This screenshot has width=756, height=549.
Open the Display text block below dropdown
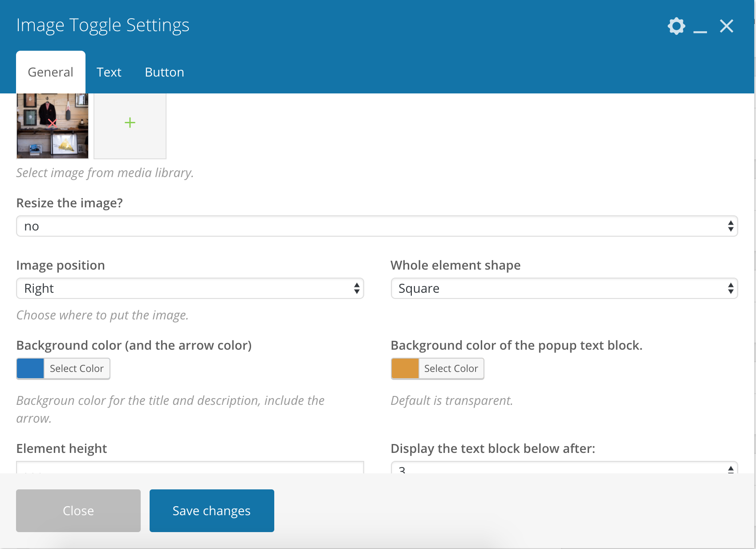click(x=564, y=468)
